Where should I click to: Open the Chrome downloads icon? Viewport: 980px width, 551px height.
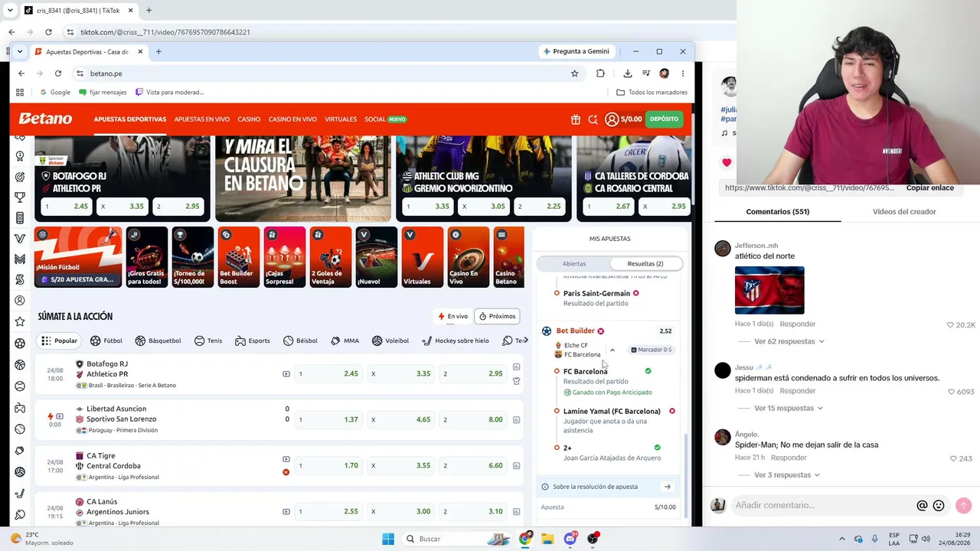628,73
